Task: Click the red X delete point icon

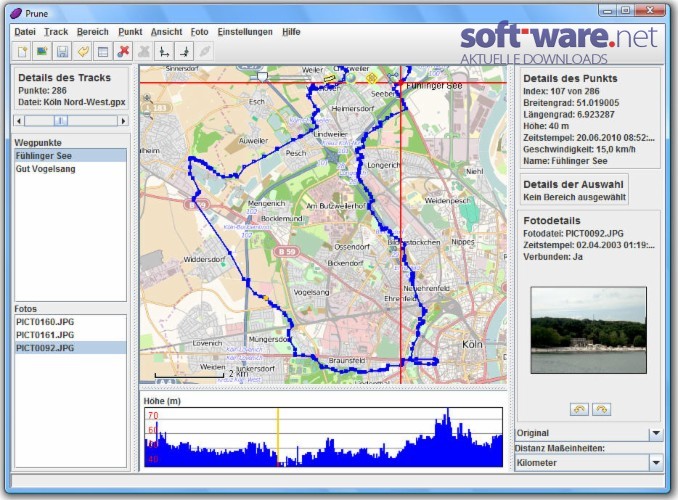Action: 123,51
